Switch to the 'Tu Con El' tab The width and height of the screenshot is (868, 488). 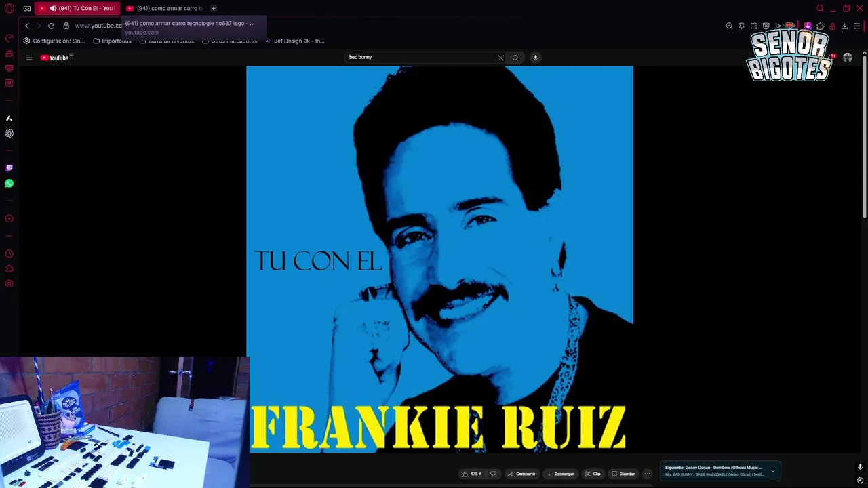(x=77, y=8)
